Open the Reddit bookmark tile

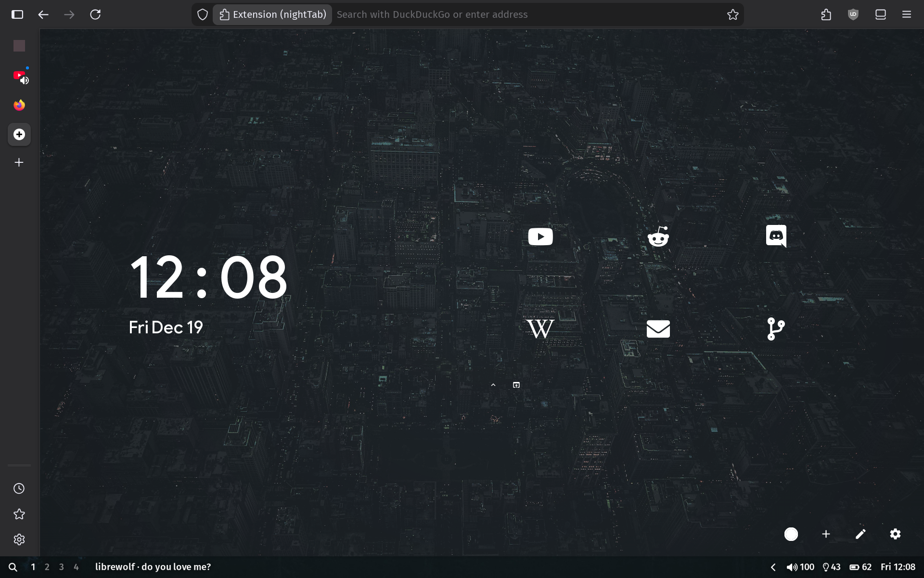pos(658,236)
